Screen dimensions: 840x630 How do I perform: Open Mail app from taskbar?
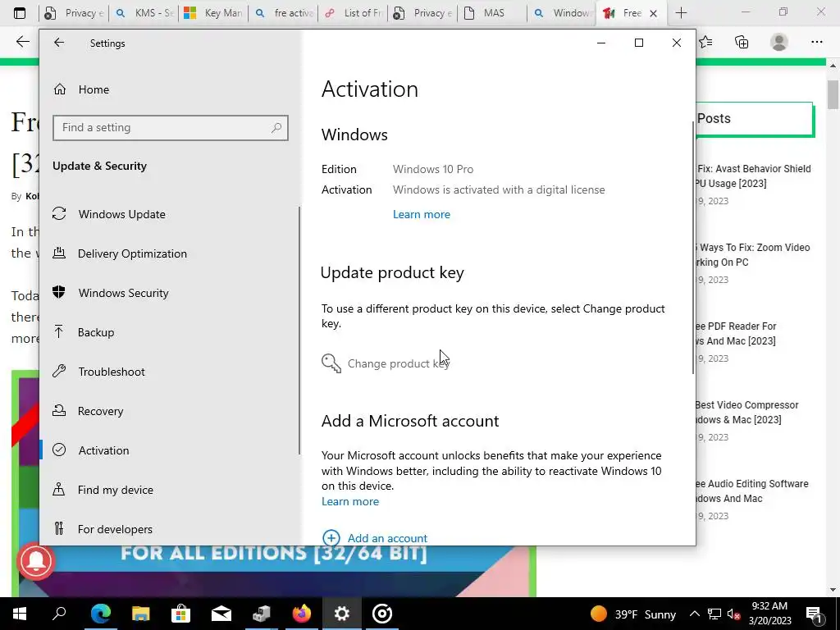coord(221,614)
